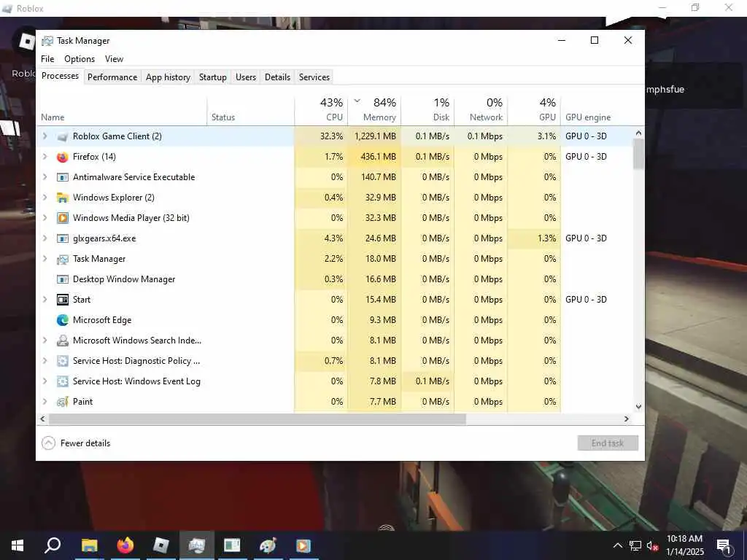This screenshot has height=560, width=747.
Task: Click the glxgears.x64.exe process icon
Action: tap(63, 238)
